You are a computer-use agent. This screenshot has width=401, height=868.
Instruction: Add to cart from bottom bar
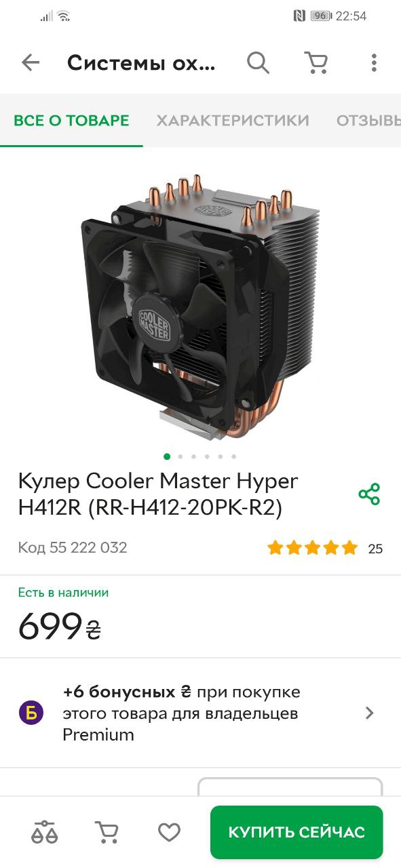tap(107, 831)
